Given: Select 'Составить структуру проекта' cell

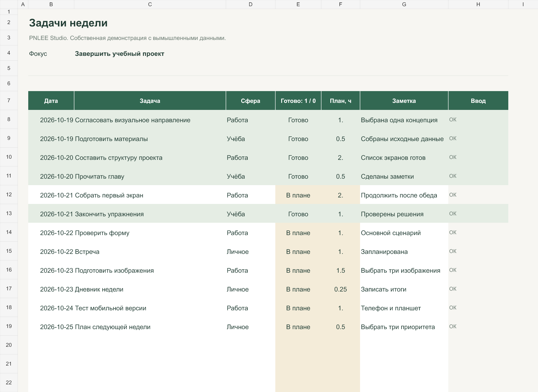Looking at the screenshot, I should click(150, 158).
